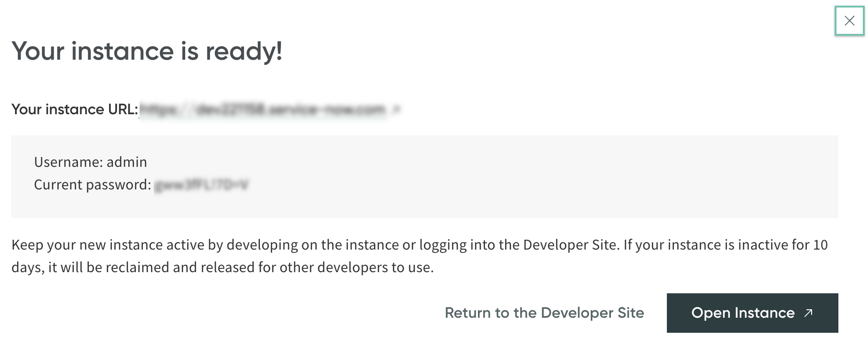Click the "Current password:" label

[x=92, y=185]
